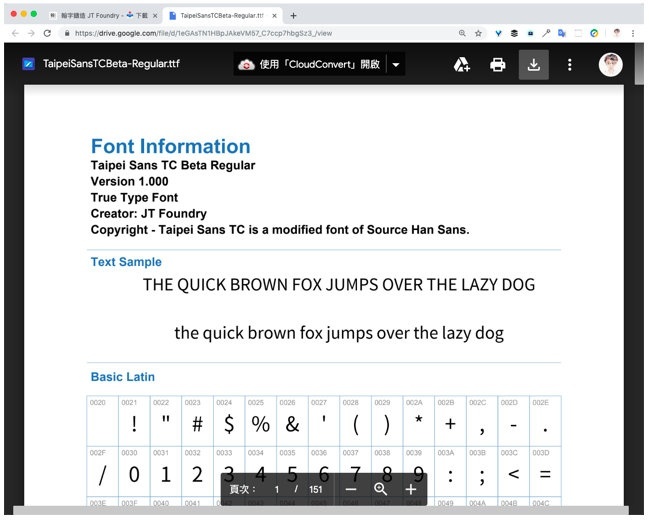Select the TaipeiSansTCBeta-Regular.ttf browser tab
649x520 pixels.
point(221,15)
